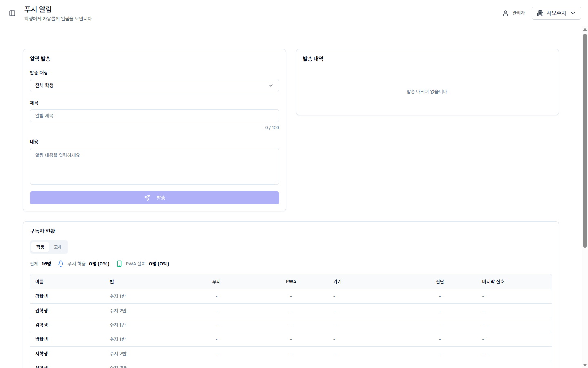
Task: Click the 발송 send button
Action: pos(154,198)
